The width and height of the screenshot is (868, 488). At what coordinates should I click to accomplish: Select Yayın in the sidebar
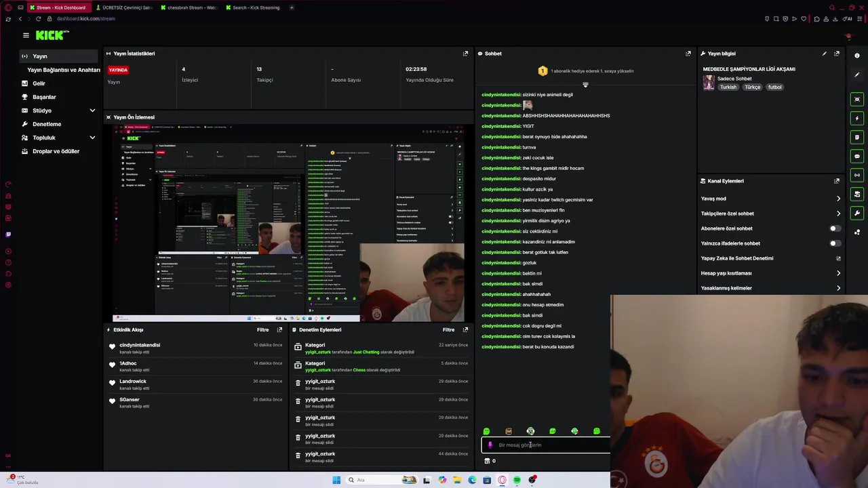click(x=59, y=56)
